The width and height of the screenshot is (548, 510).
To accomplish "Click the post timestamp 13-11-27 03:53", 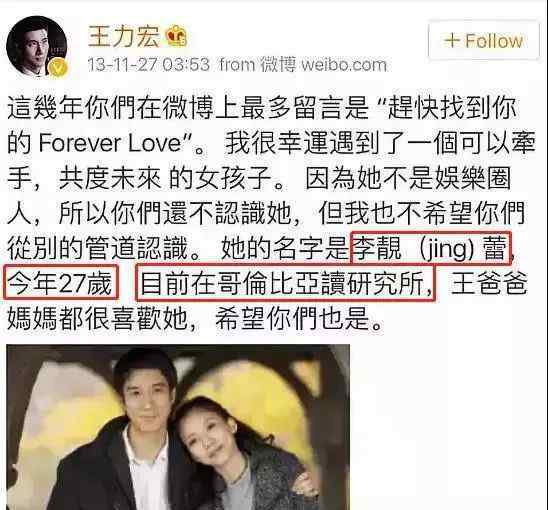I will (x=149, y=65).
